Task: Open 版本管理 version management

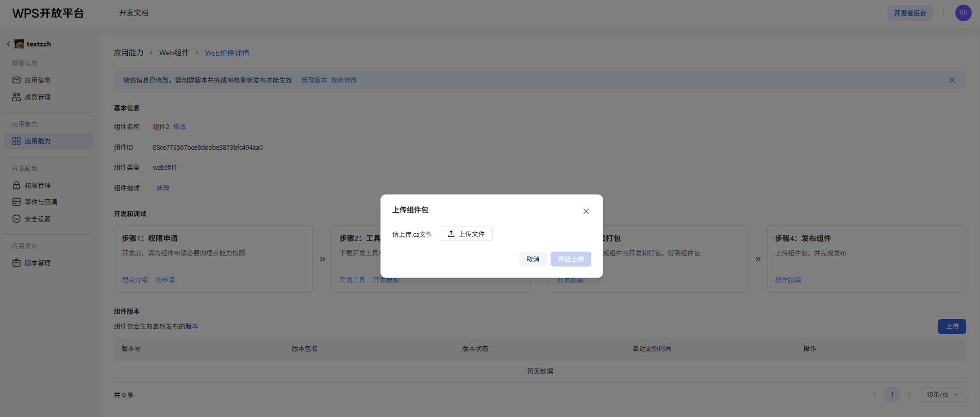Action: pyautogui.click(x=38, y=263)
